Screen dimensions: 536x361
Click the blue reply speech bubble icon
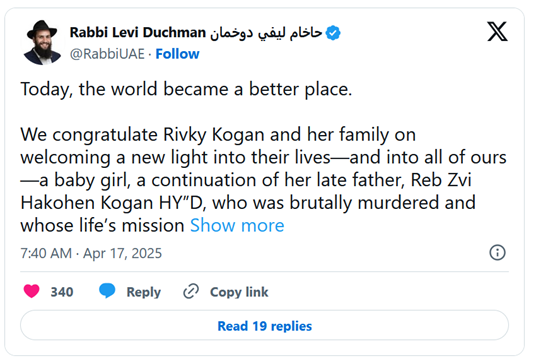click(x=107, y=291)
